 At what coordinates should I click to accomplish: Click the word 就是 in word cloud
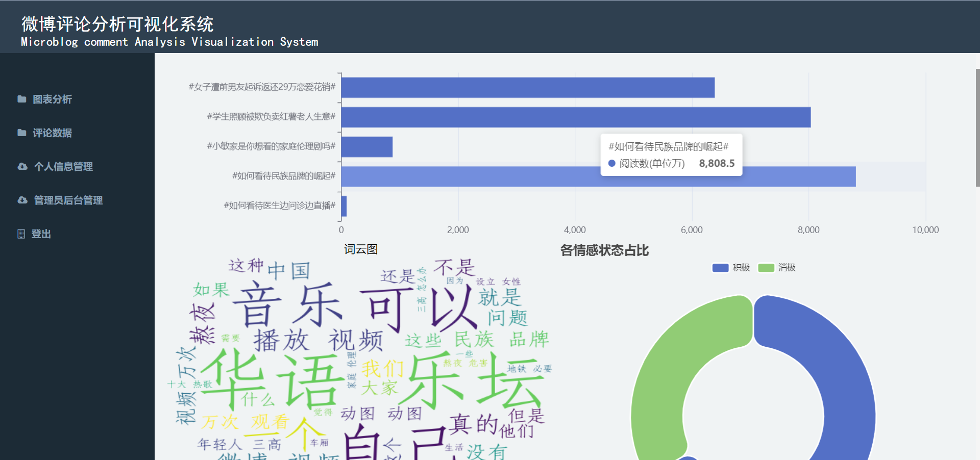500,297
